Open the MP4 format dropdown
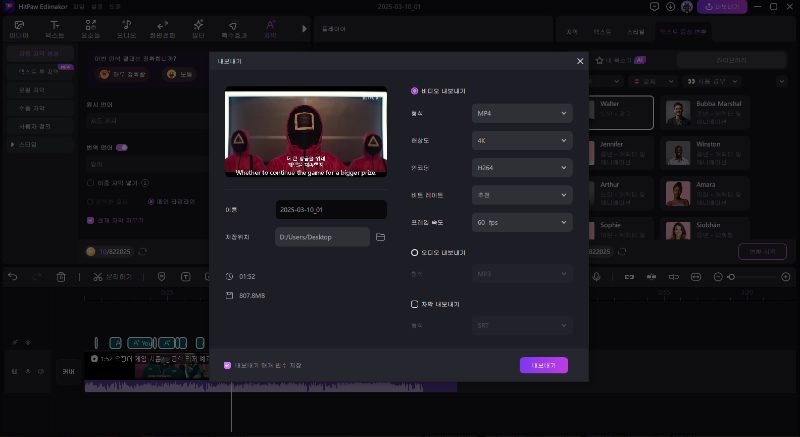This screenshot has width=800, height=437. coord(521,113)
